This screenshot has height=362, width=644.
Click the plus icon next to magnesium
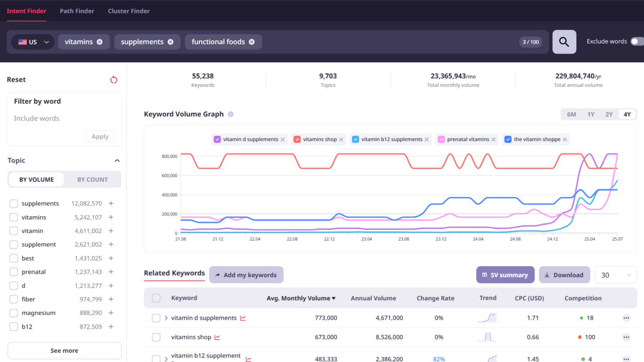coord(111,313)
